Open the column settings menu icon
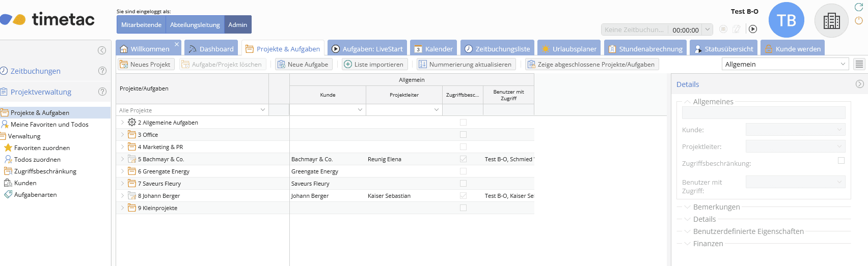 click(x=859, y=64)
